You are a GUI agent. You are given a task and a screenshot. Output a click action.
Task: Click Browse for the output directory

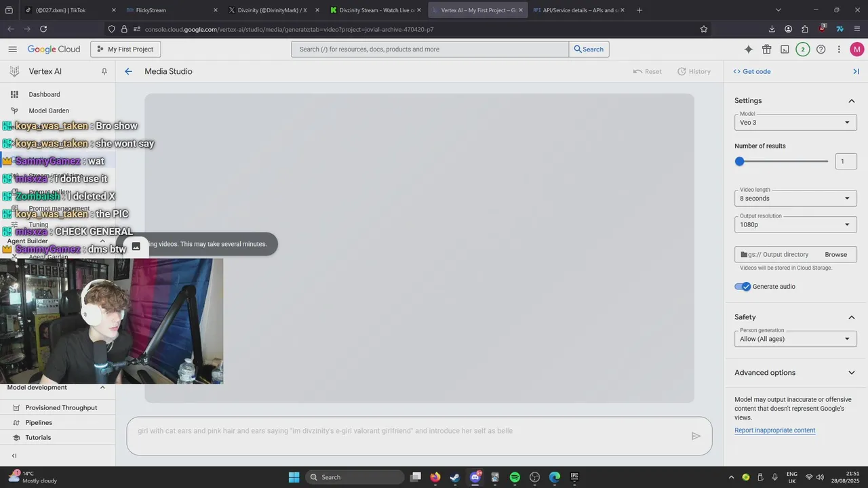pyautogui.click(x=835, y=254)
